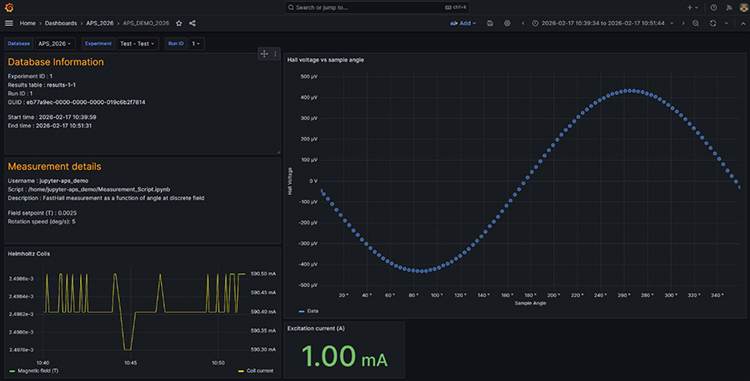The image size is (750, 381).
Task: Toggle Magnetic field (T) legend series
Action: [x=38, y=370]
